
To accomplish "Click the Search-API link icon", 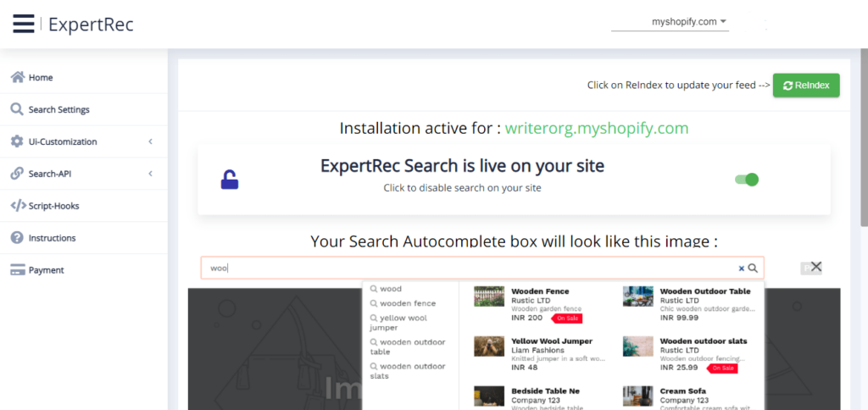I will (x=17, y=173).
